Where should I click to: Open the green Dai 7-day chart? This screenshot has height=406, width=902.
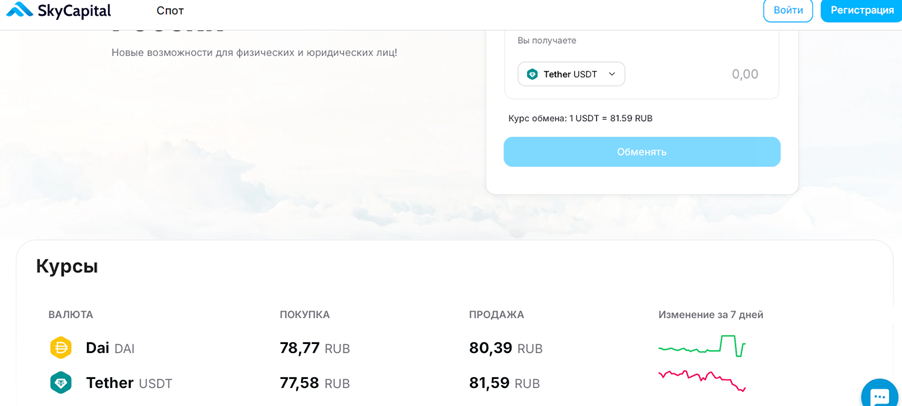coord(702,347)
